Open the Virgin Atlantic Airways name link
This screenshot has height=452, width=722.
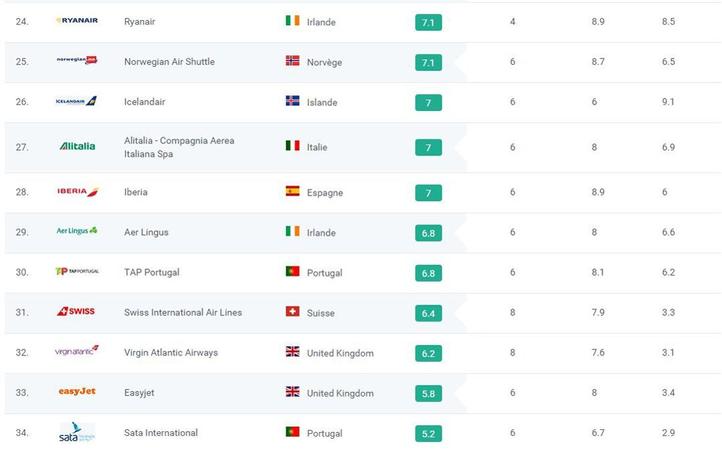(x=170, y=352)
